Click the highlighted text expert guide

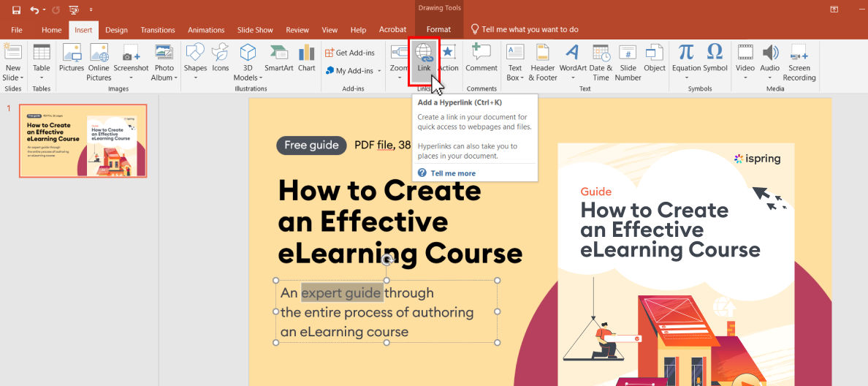[x=342, y=292]
